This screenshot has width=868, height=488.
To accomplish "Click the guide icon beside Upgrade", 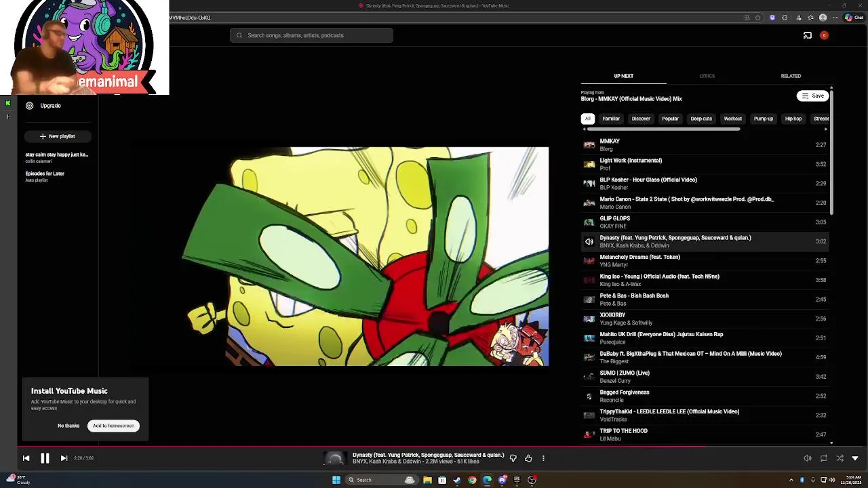I will (x=29, y=106).
